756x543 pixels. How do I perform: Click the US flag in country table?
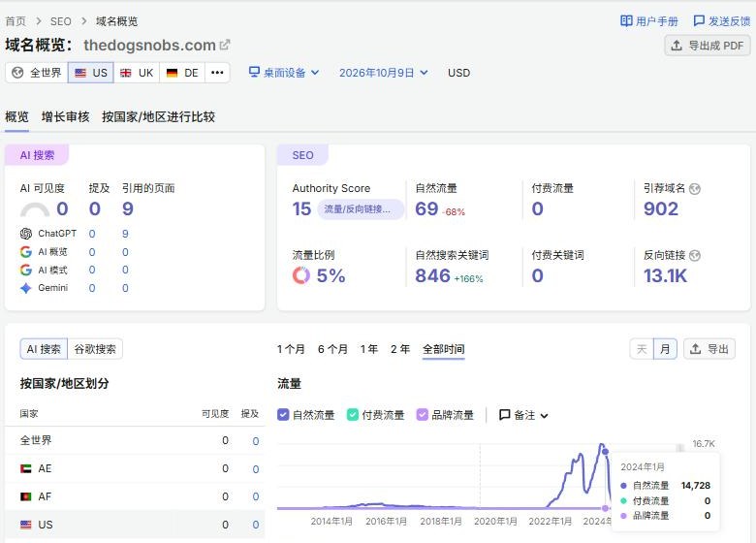[26, 525]
